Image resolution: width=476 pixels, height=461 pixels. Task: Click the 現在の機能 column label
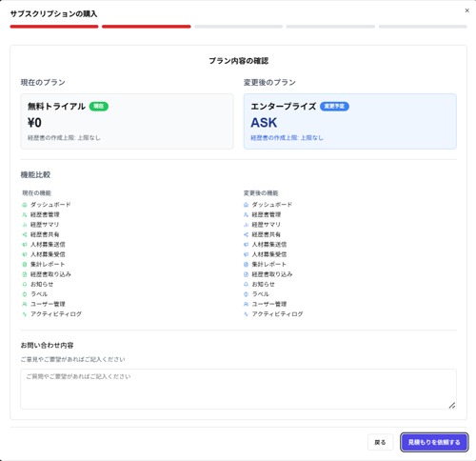(x=36, y=193)
